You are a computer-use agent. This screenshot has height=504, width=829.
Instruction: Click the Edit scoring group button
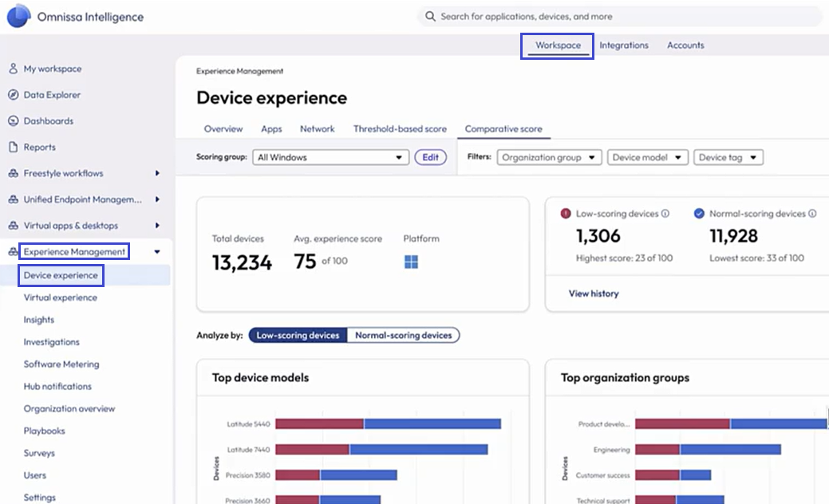(x=430, y=157)
